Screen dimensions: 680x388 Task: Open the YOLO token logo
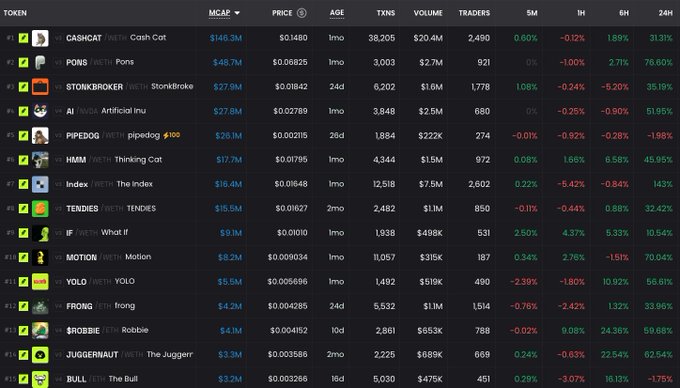(40, 282)
